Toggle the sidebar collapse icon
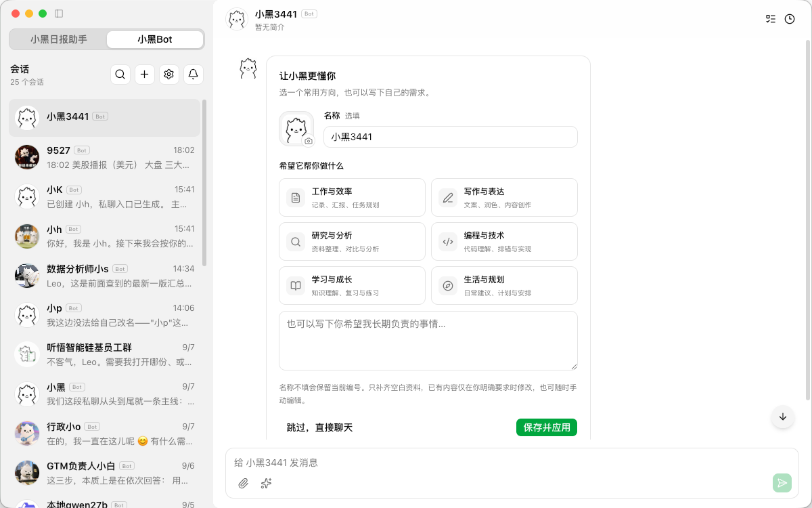812x508 pixels. [x=59, y=14]
